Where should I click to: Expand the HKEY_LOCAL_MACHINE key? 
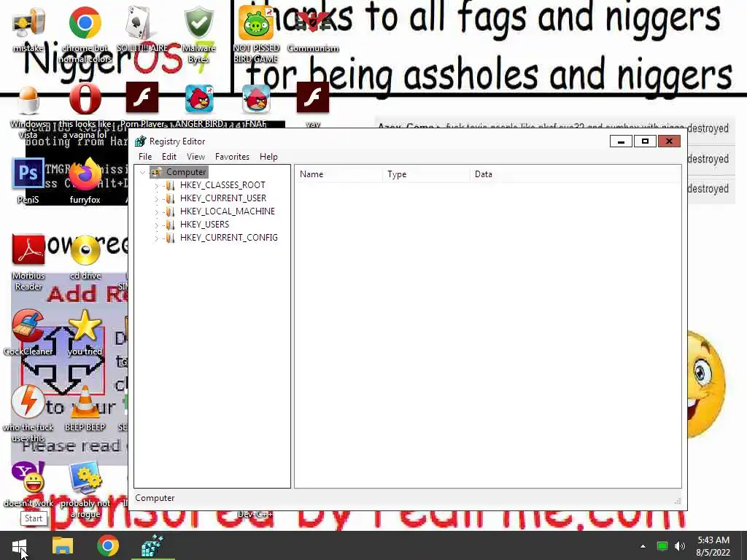156,212
